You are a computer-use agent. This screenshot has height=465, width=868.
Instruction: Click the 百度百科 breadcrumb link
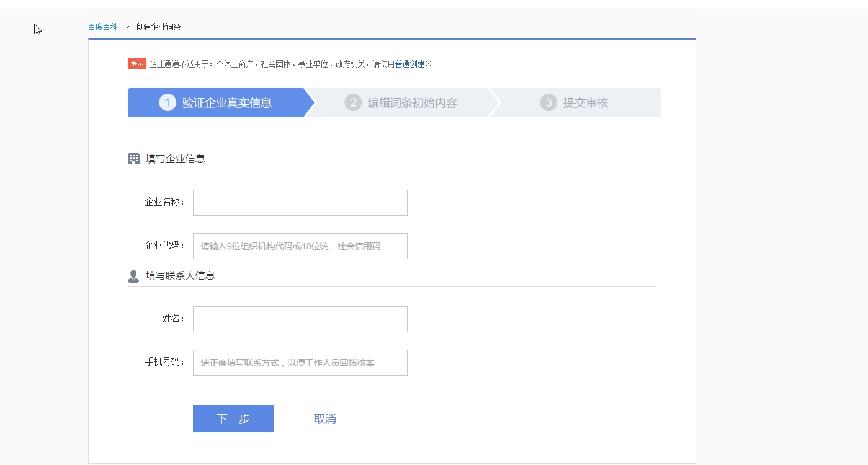[102, 27]
